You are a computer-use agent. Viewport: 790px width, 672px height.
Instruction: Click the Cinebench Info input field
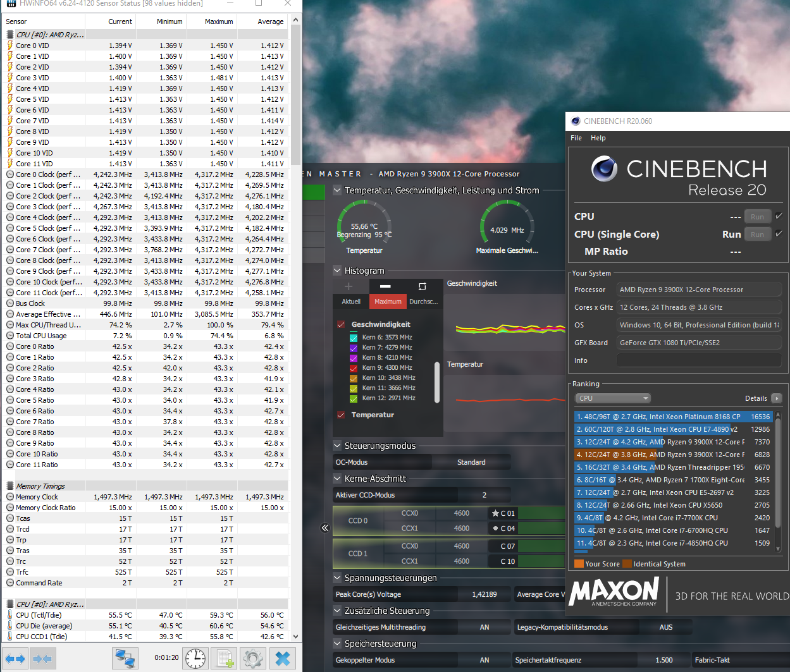click(x=699, y=360)
